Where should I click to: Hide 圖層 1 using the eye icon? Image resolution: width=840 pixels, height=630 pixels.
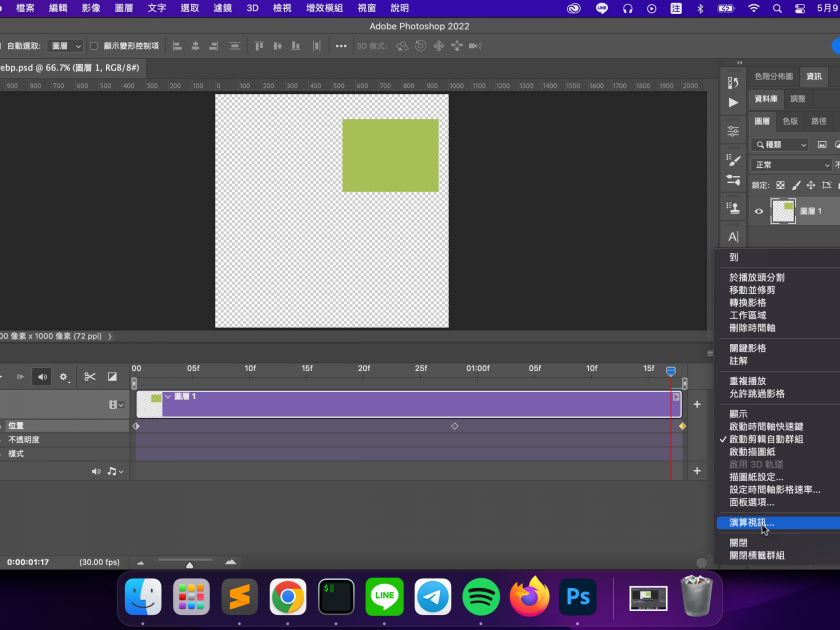pyautogui.click(x=759, y=211)
